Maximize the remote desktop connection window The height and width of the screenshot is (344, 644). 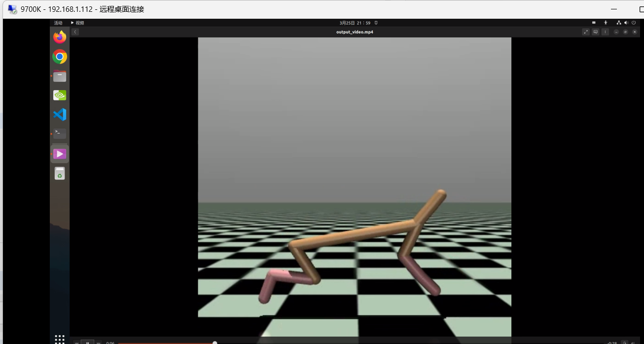[x=641, y=9]
